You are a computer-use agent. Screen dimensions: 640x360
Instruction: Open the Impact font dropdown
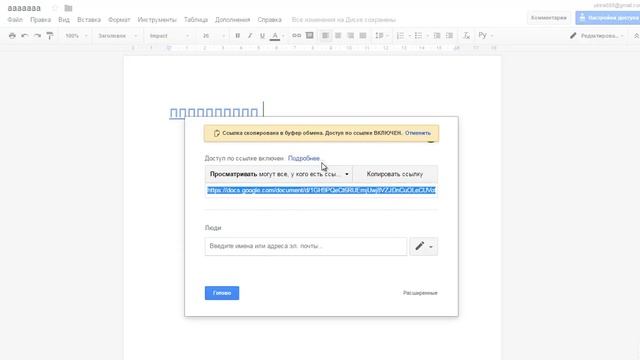169,36
